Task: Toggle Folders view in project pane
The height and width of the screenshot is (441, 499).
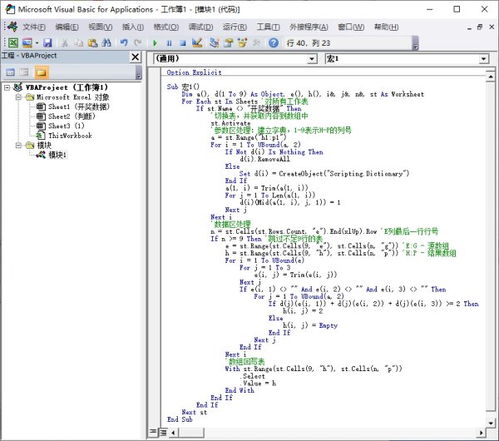Action: click(x=41, y=72)
